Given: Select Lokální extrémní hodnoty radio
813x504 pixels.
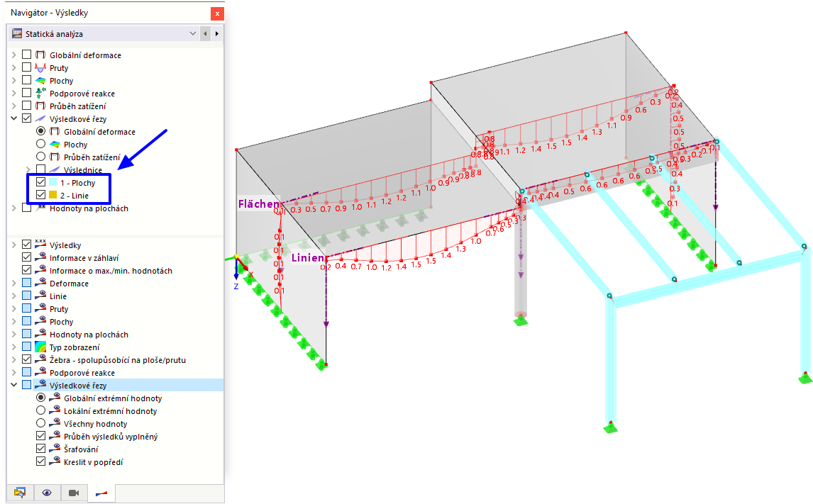Looking at the screenshot, I should click(40, 410).
